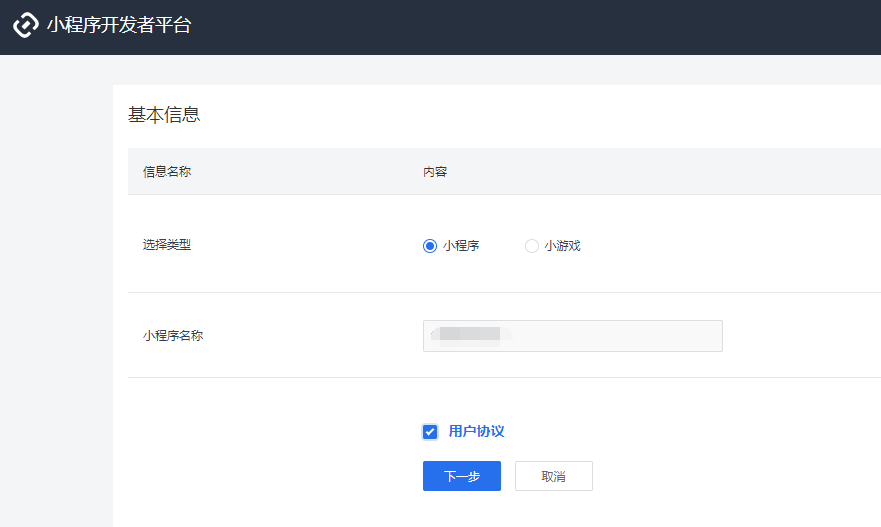Click the 信息名称 column header
881x527 pixels.
tap(167, 172)
